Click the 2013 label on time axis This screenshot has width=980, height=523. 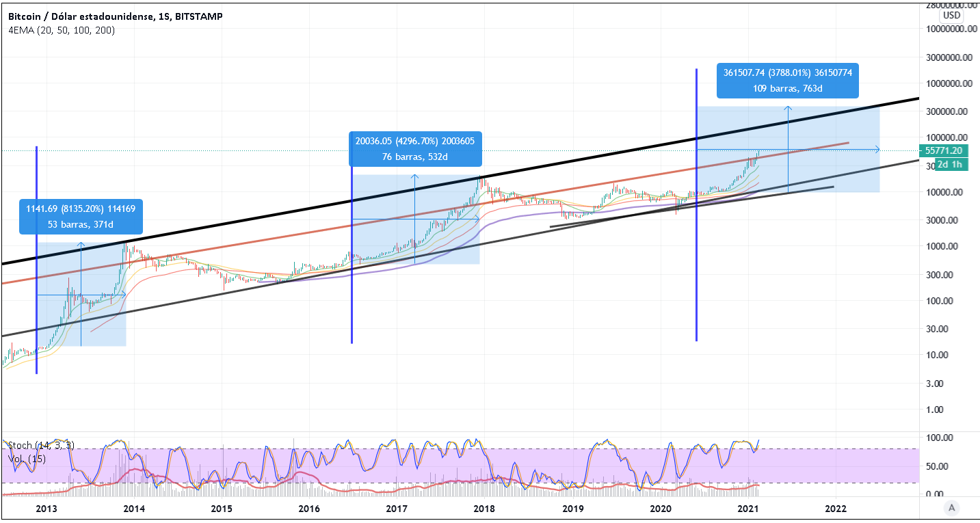pos(46,509)
